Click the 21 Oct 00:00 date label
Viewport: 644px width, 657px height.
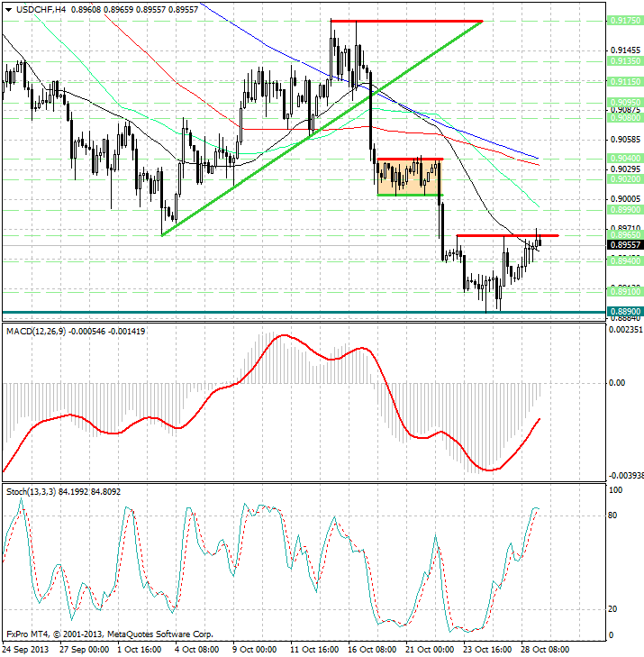click(x=430, y=650)
